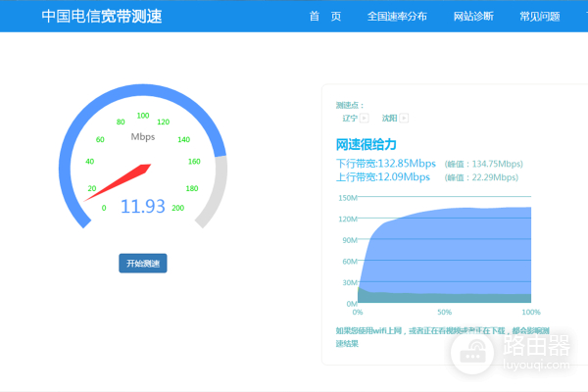
Task: Click the 100% axis label on chart
Action: [x=531, y=312]
